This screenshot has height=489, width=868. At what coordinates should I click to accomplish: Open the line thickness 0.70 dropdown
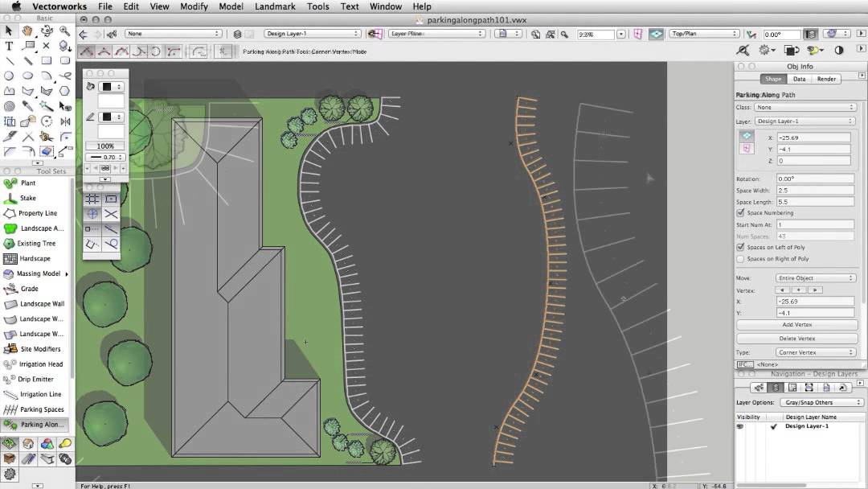point(105,158)
